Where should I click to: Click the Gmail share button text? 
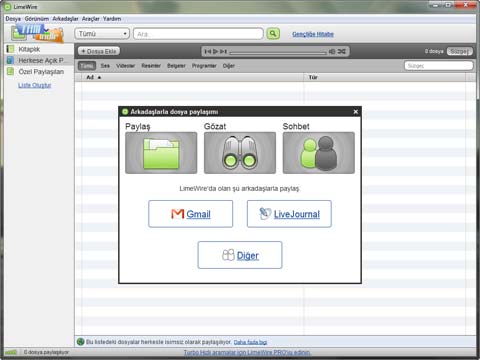point(198,214)
